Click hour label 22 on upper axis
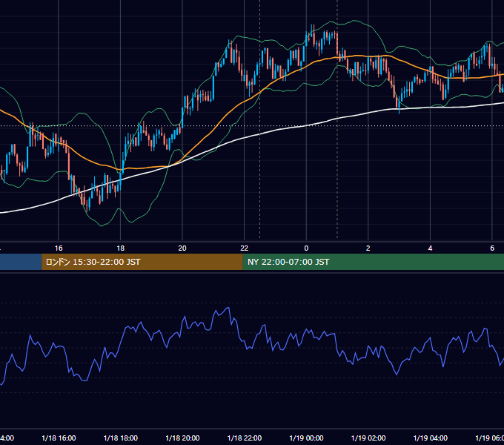Screen dimensions: 504x445 (245, 248)
